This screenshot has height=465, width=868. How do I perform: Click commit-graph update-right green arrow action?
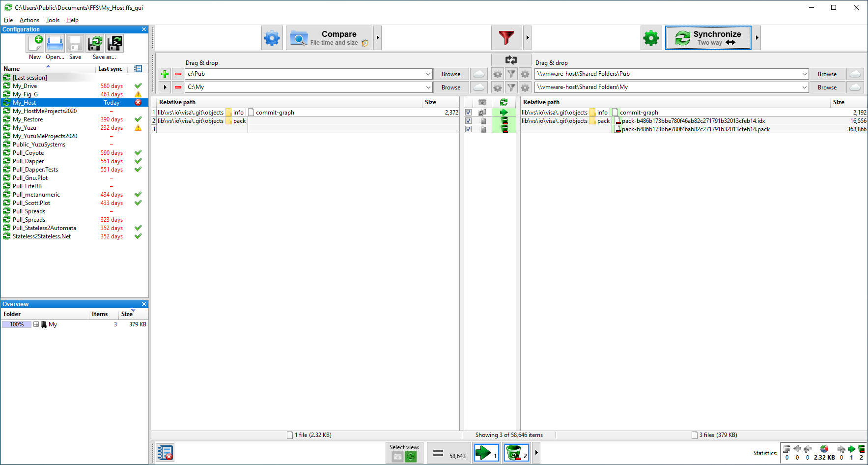(x=504, y=113)
